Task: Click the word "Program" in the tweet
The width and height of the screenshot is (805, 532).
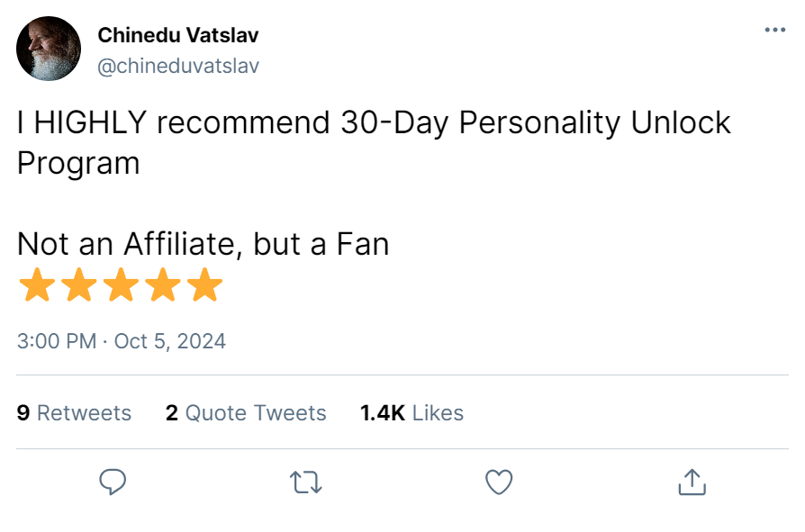Action: (x=79, y=163)
